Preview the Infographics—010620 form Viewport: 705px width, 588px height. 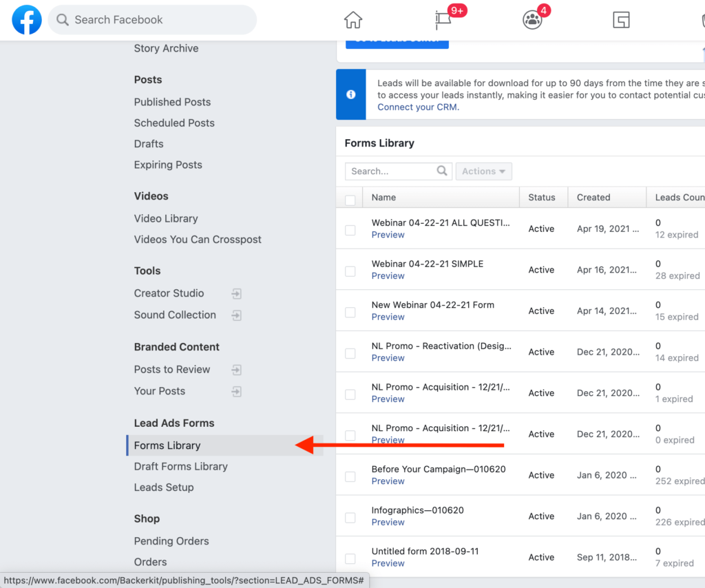click(388, 522)
